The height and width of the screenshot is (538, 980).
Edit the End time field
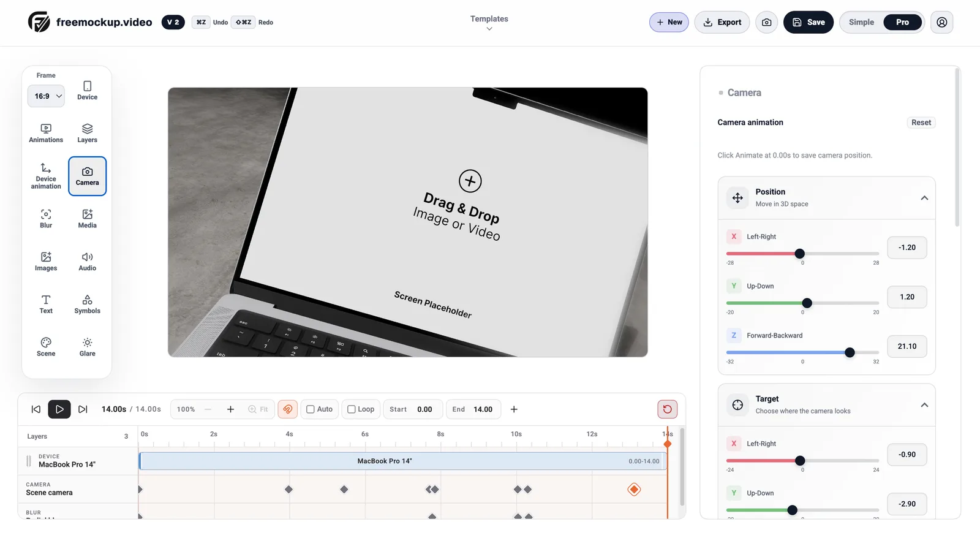coord(473,409)
